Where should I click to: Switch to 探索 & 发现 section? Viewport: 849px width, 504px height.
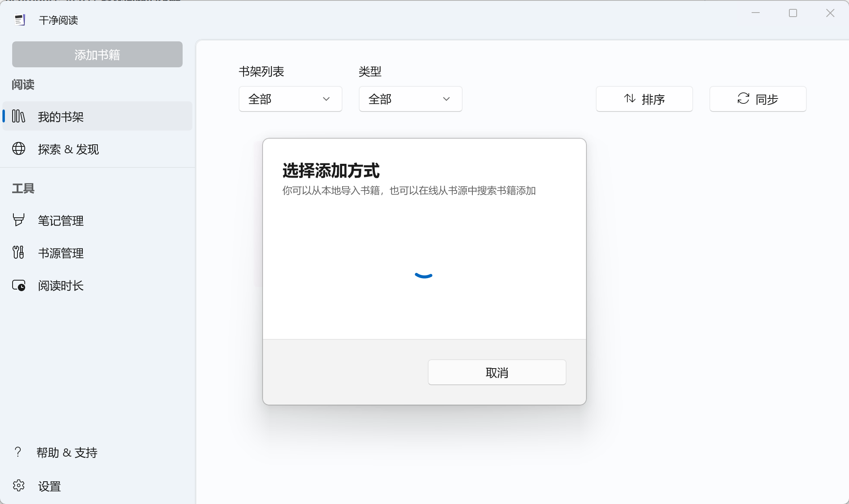68,149
